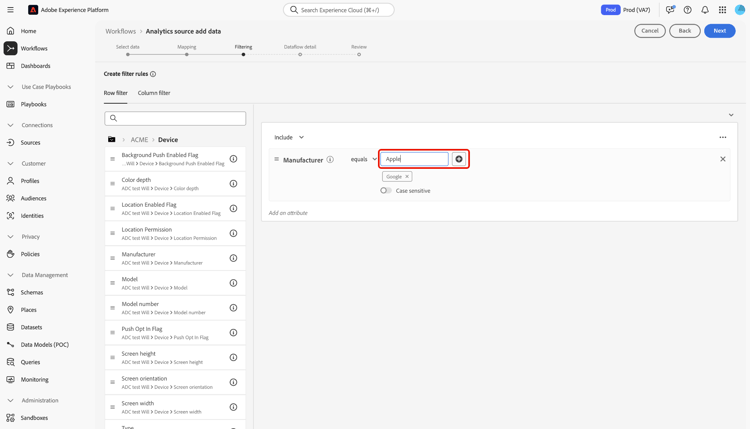Open Schemas in sidebar
The image size is (750, 429).
[x=32, y=292]
